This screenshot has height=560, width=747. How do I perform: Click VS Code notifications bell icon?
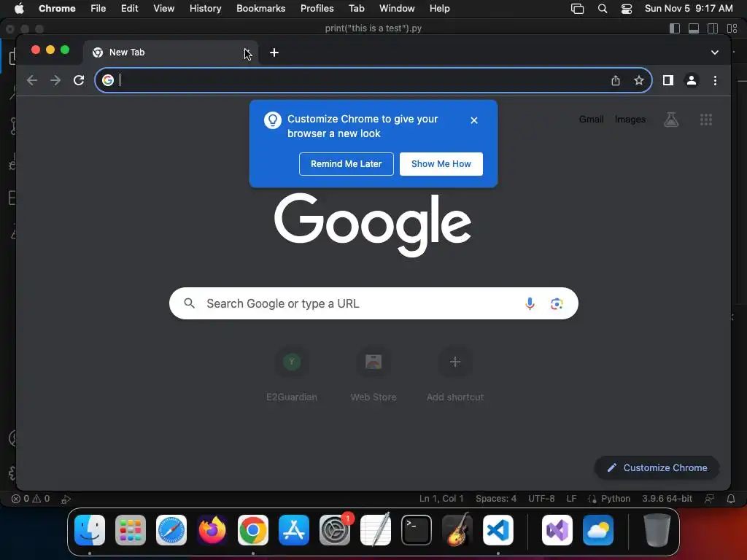coord(731,499)
